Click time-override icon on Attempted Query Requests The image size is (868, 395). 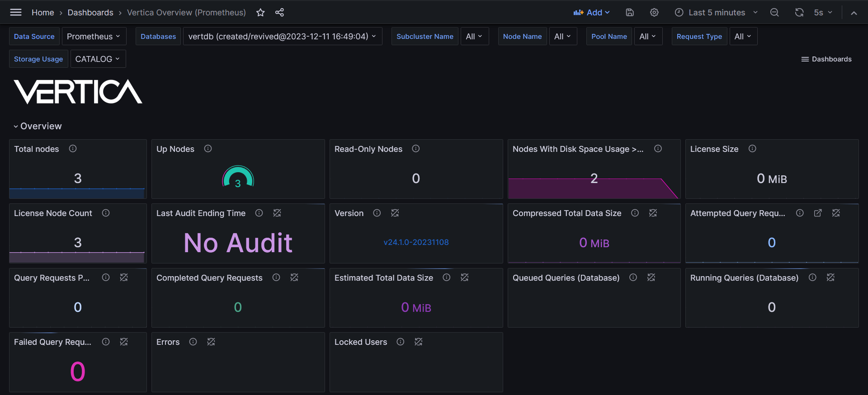click(x=836, y=213)
